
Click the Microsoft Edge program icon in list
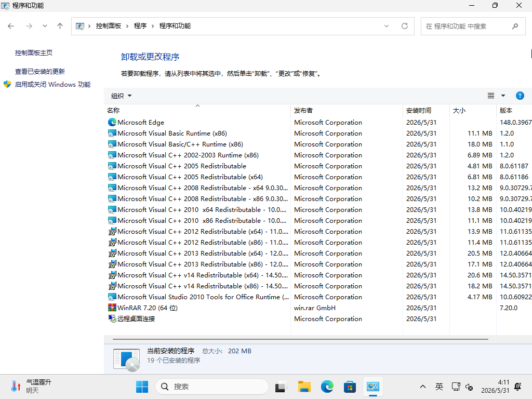click(x=112, y=122)
